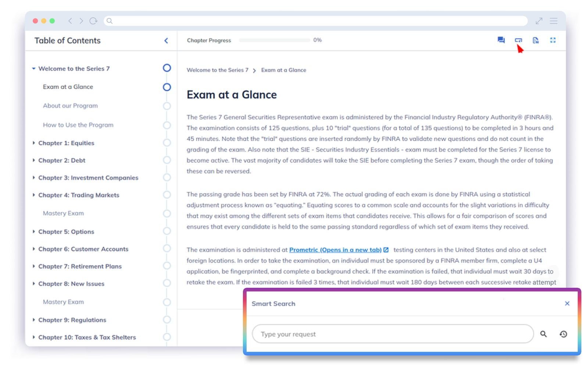Collapse the Table of Contents sidebar
The height and width of the screenshot is (368, 588).
point(166,40)
